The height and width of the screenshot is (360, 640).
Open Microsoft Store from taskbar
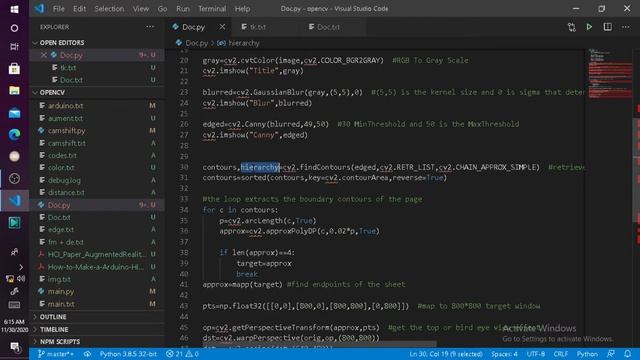14,69
